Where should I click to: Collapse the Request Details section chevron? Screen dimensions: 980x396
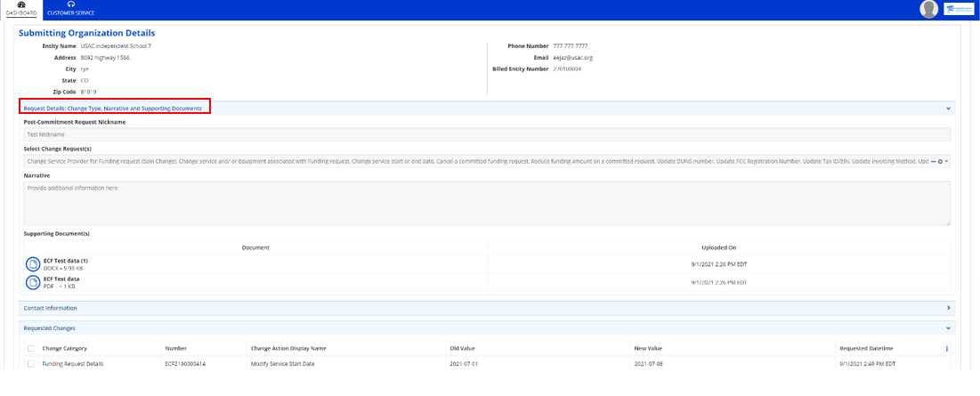click(948, 109)
